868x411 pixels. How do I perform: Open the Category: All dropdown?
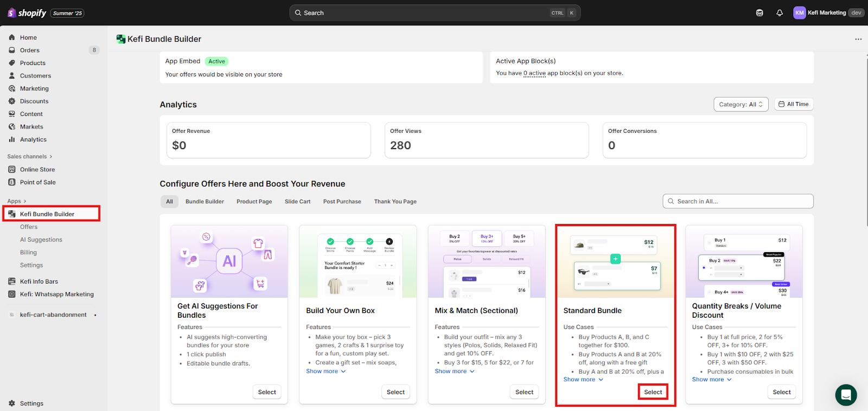point(741,105)
